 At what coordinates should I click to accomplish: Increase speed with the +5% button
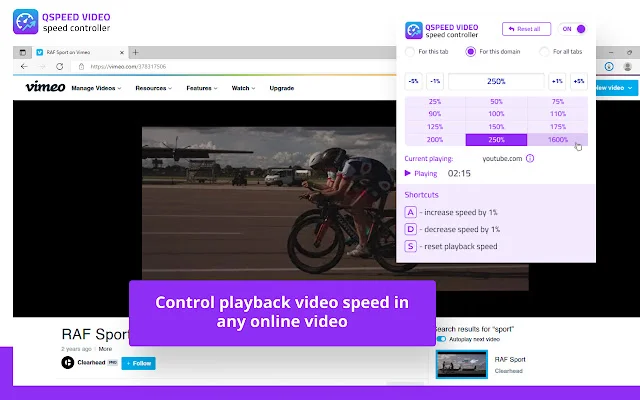tap(579, 81)
